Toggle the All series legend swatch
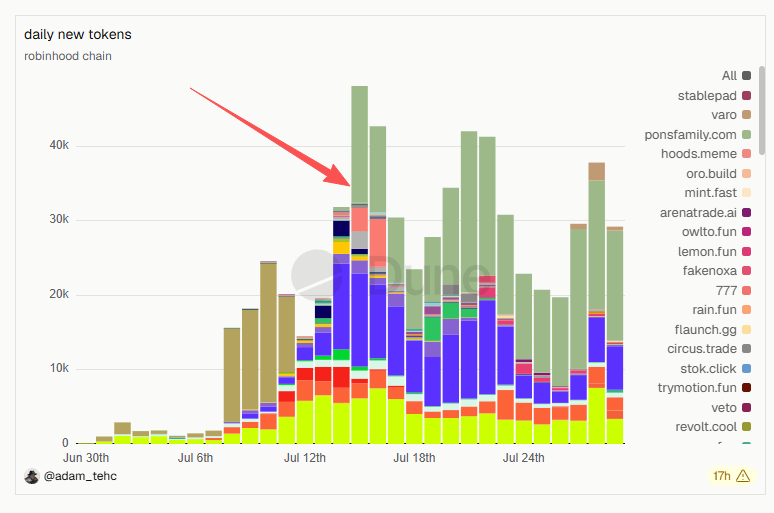774x513 pixels. coord(746,76)
